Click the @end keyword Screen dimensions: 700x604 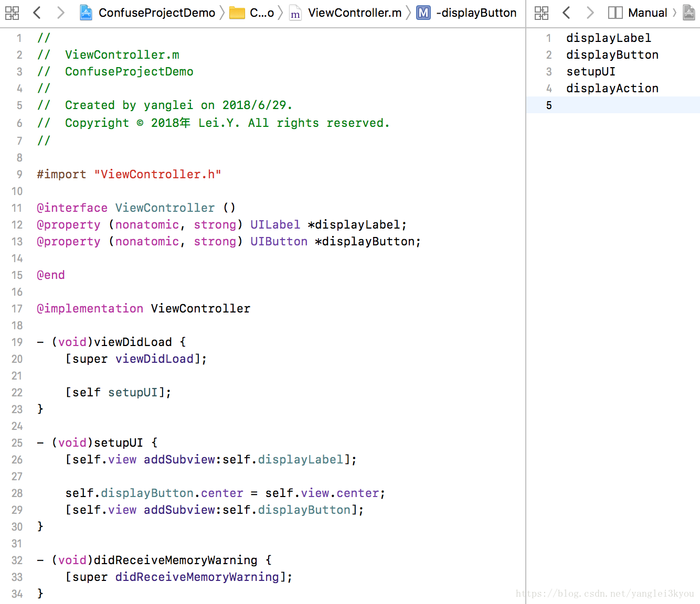[x=51, y=275]
